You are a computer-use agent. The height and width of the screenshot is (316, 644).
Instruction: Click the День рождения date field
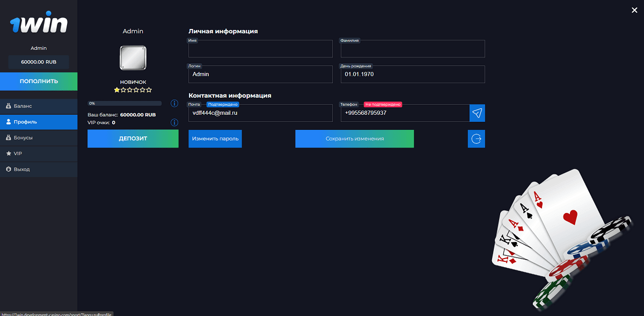click(413, 74)
